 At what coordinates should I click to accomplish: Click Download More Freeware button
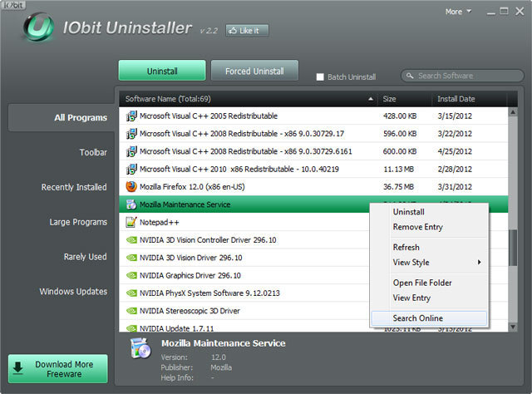58,369
